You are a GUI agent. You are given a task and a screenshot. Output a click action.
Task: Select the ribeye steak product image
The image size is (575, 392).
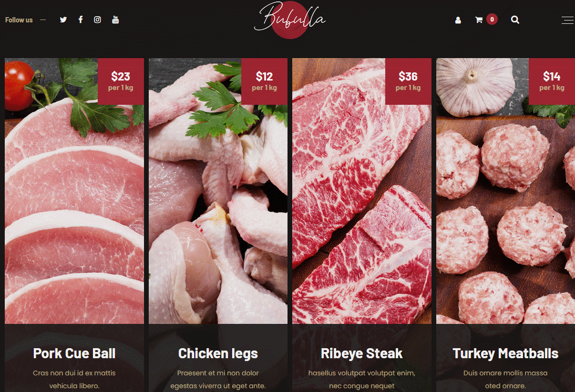click(362, 191)
